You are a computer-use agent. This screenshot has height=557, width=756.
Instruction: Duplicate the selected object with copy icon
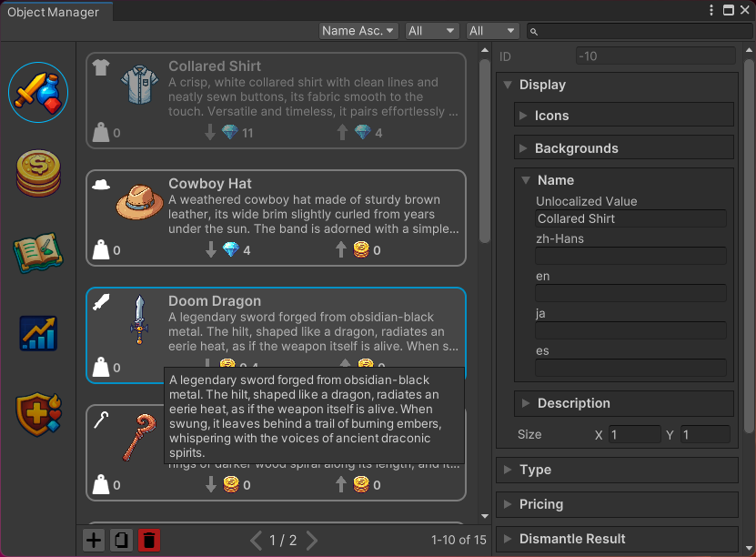(121, 540)
